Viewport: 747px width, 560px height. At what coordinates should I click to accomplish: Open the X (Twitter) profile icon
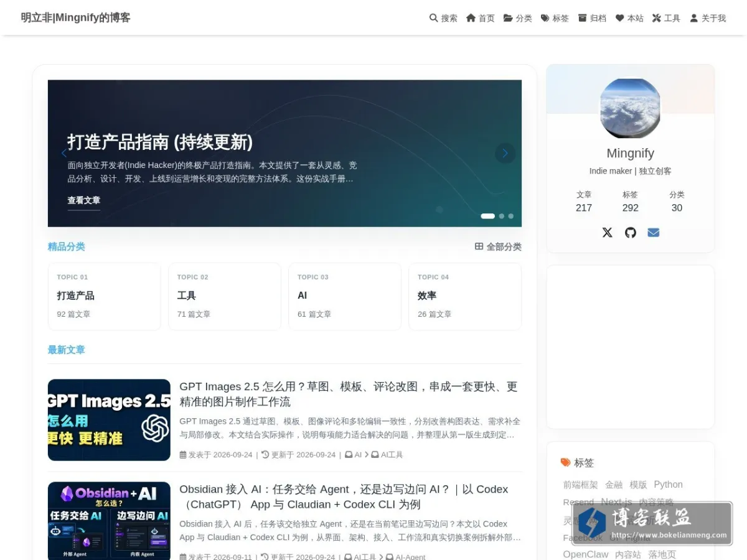pos(607,233)
